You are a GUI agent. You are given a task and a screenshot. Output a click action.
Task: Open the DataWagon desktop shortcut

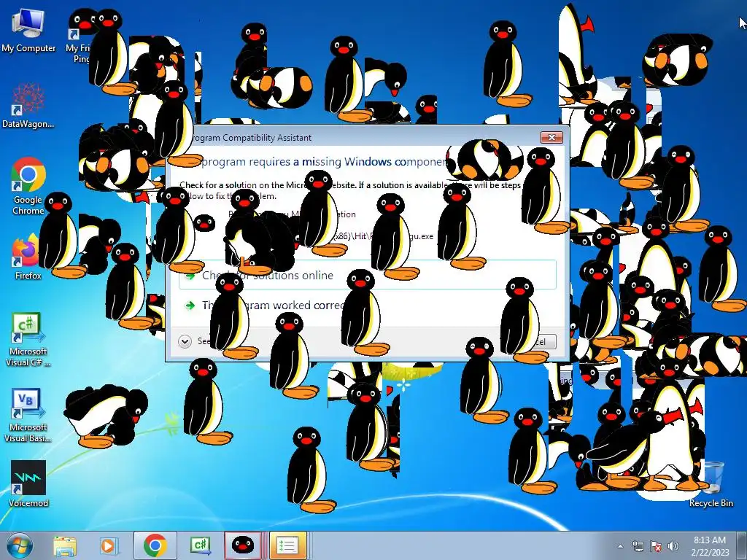(x=28, y=106)
